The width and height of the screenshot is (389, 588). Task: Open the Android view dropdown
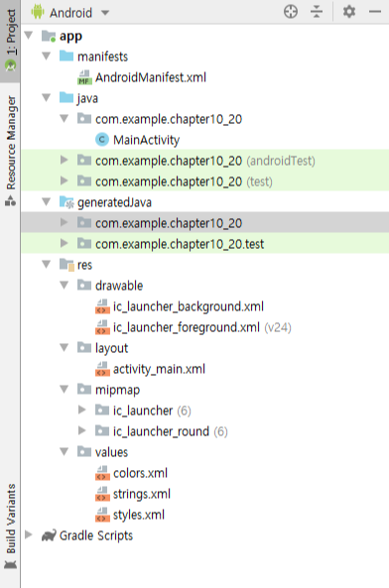pos(105,13)
